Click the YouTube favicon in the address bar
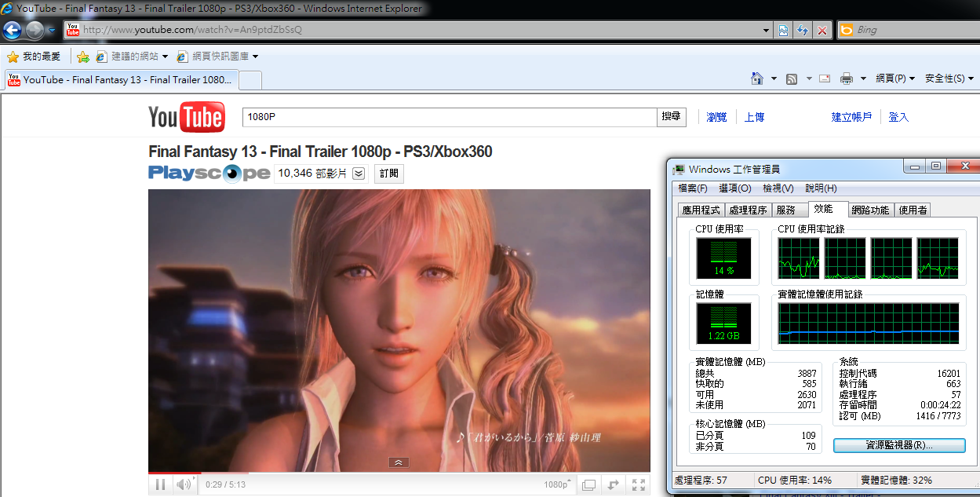Image resolution: width=980 pixels, height=497 pixels. [73, 30]
